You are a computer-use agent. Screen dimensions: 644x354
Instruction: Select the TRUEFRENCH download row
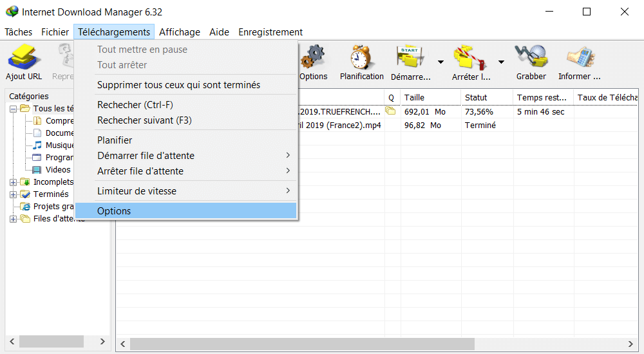[x=468, y=112]
